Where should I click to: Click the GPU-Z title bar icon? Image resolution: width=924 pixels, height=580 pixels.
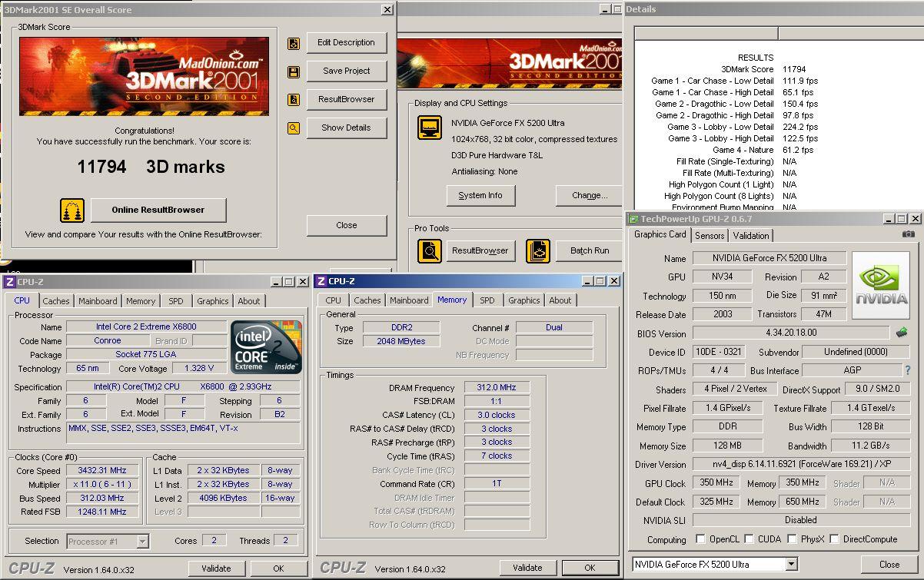point(634,219)
